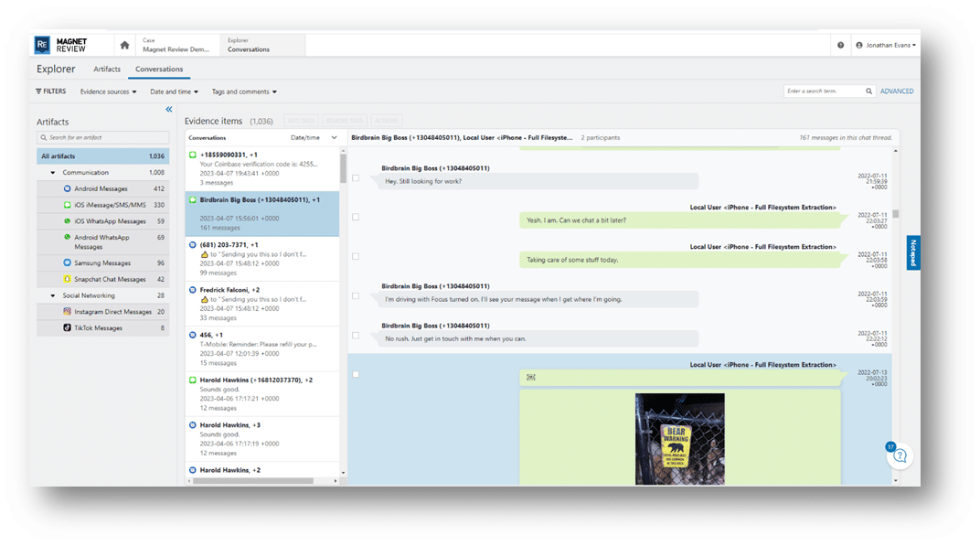Image resolution: width=980 pixels, height=546 pixels.
Task: Open the Notepad side tab
Action: (x=912, y=253)
